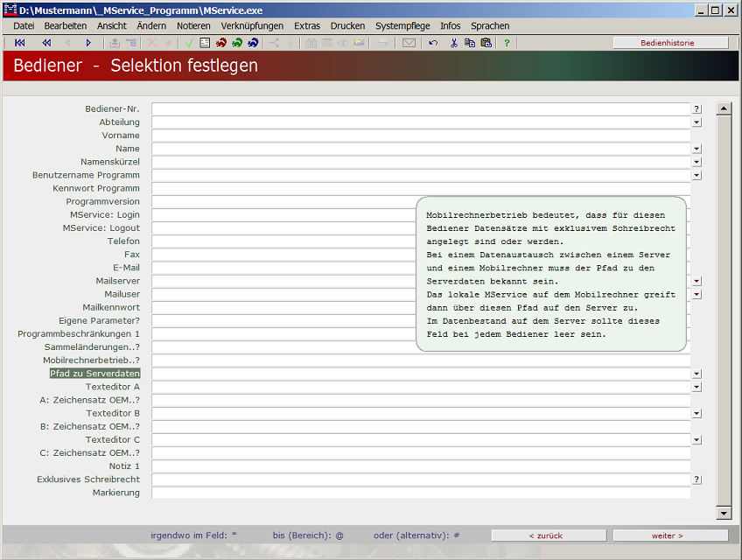Expand the Namenskürzel dropdown arrow
The height and width of the screenshot is (560, 742).
tap(696, 162)
